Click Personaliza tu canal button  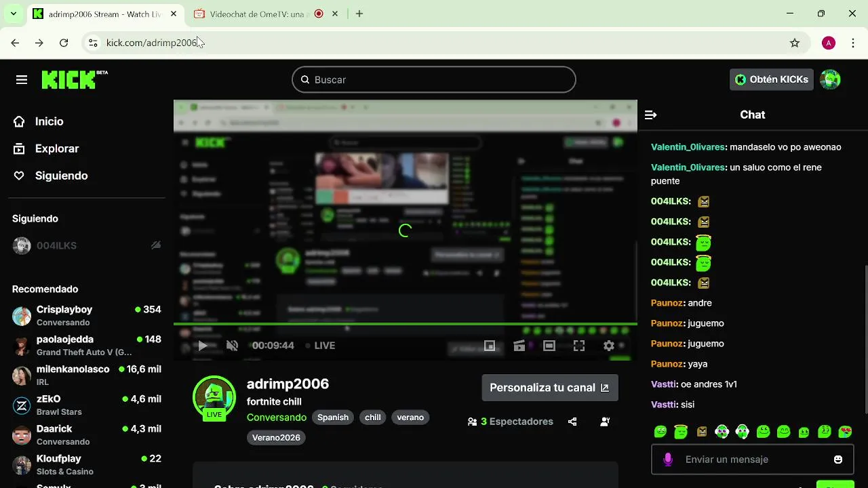coord(550,388)
